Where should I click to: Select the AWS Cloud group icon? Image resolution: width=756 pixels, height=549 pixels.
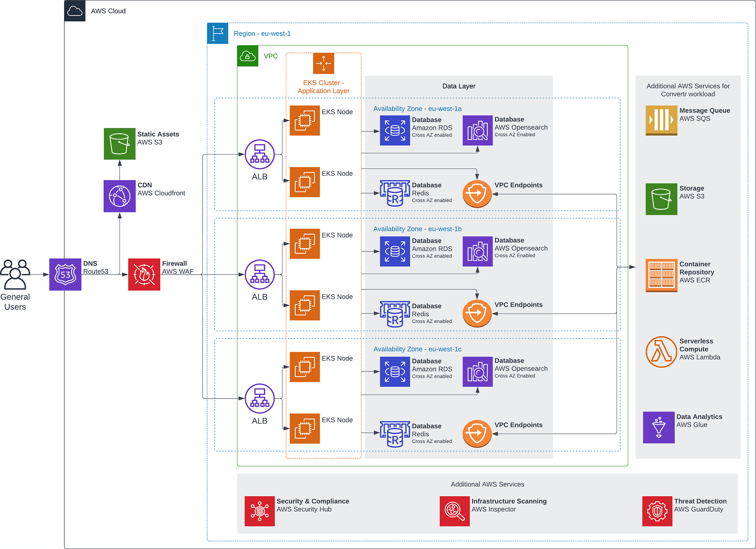75,11
